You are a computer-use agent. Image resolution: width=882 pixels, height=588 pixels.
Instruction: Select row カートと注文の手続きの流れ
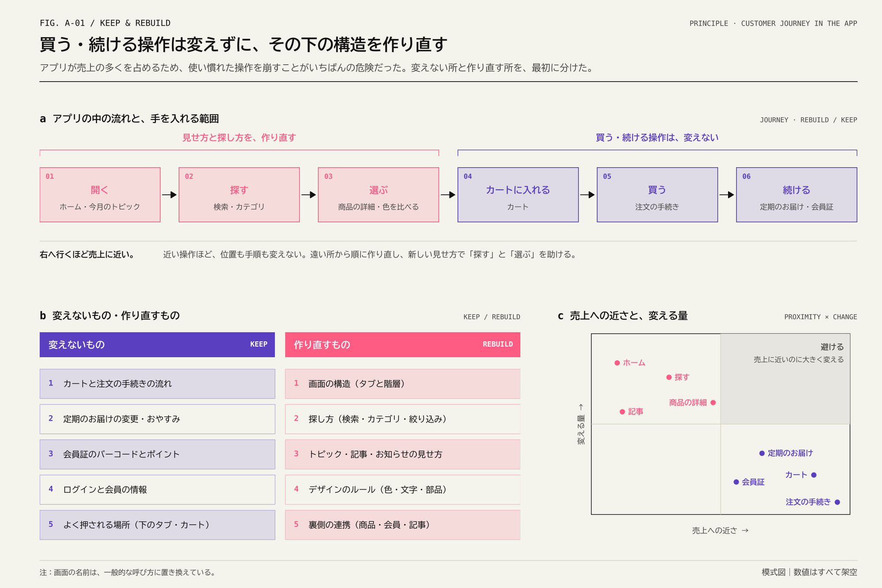[157, 384]
